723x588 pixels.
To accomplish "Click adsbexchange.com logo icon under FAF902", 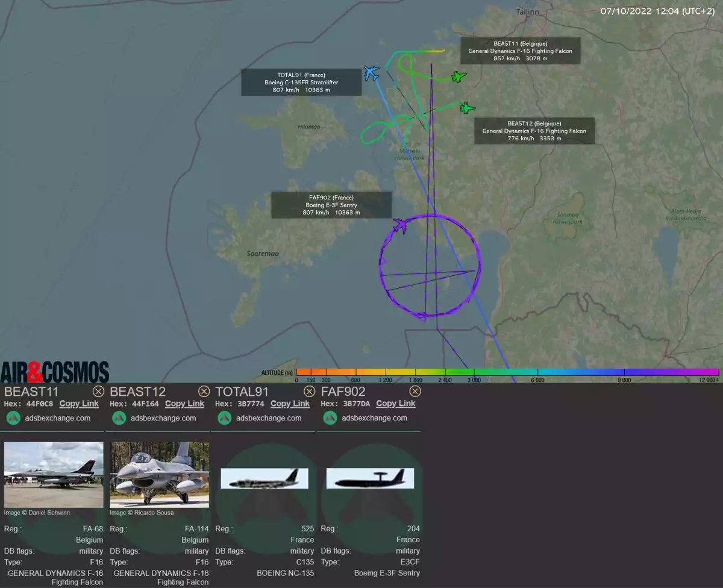I will click(330, 418).
